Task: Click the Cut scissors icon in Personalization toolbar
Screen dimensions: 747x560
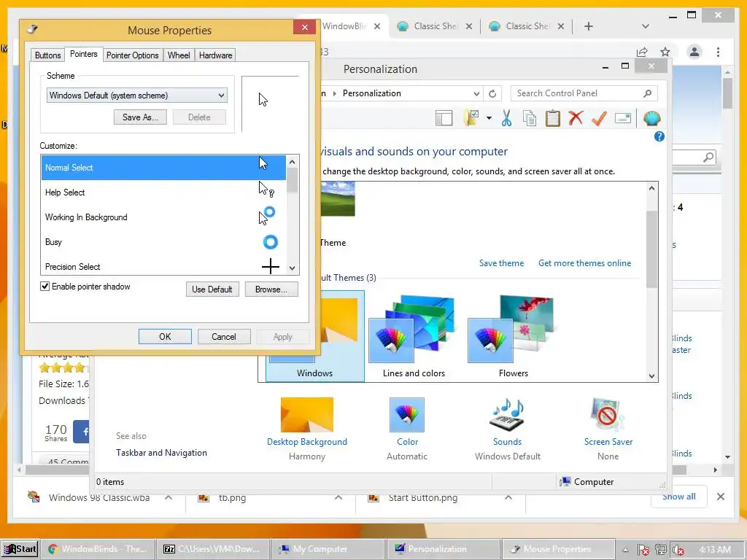Action: click(506, 117)
